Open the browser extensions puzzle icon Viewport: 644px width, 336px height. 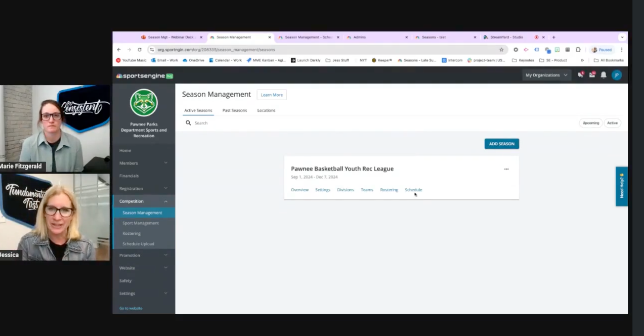(x=578, y=50)
